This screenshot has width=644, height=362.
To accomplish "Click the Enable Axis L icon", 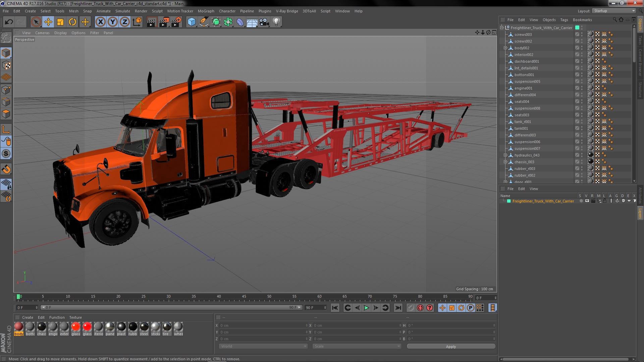I will coord(6,129).
